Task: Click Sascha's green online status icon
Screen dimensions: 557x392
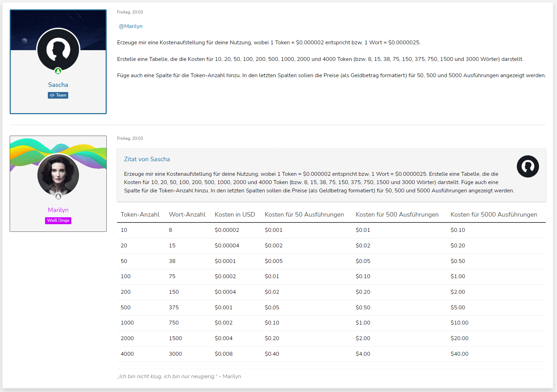Action: (x=58, y=71)
